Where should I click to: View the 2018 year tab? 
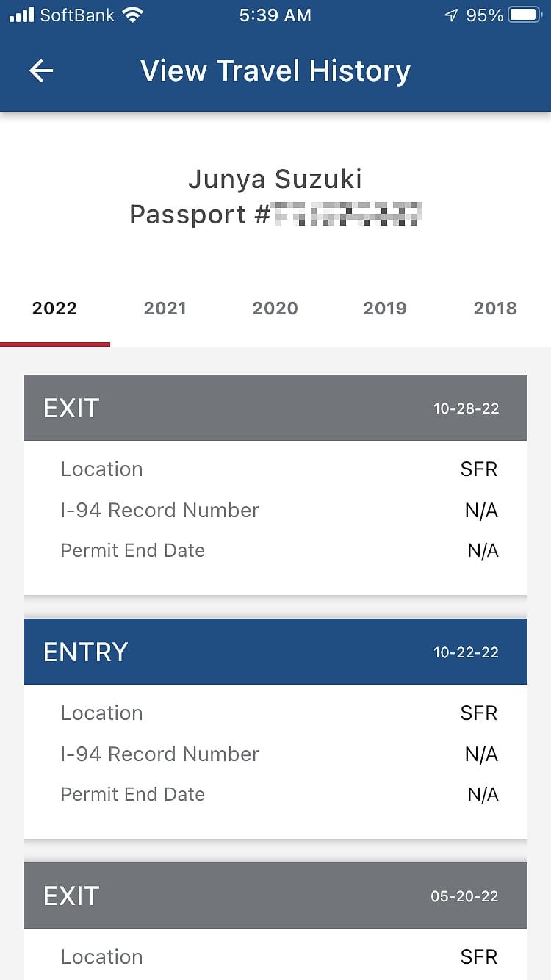click(495, 309)
